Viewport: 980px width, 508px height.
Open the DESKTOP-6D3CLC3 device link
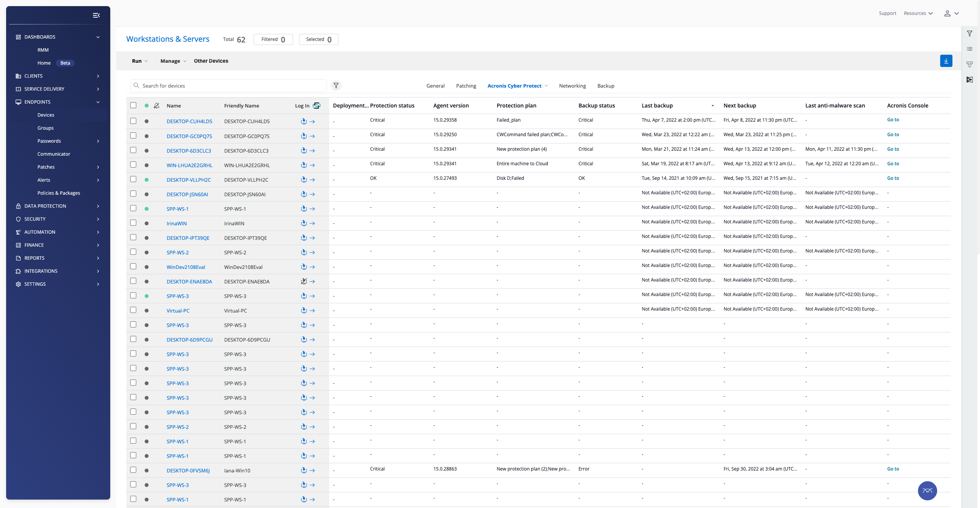pyautogui.click(x=189, y=151)
